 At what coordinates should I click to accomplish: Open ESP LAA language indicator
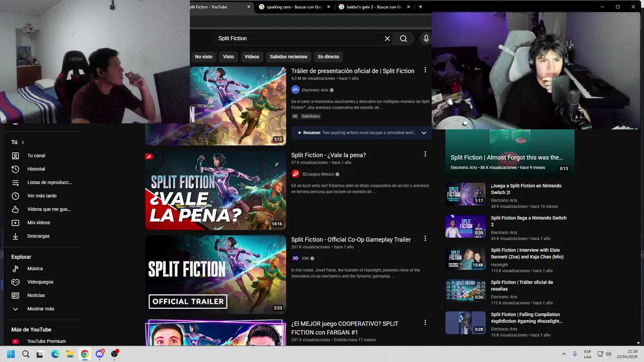(588, 354)
